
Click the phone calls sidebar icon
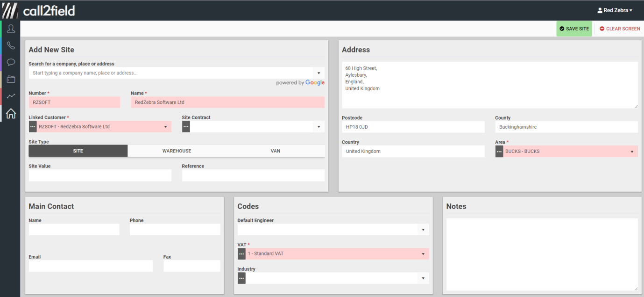tap(11, 46)
